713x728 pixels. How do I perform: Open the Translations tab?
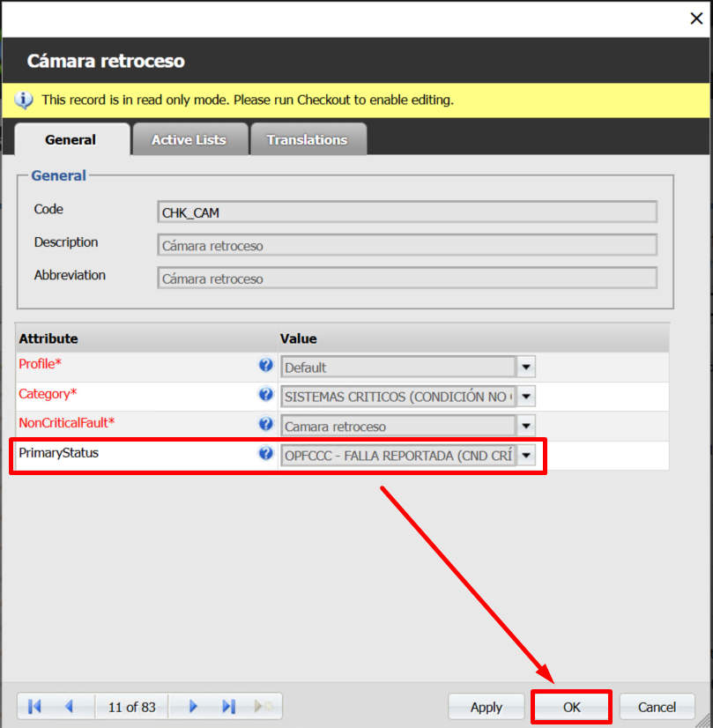click(x=307, y=139)
